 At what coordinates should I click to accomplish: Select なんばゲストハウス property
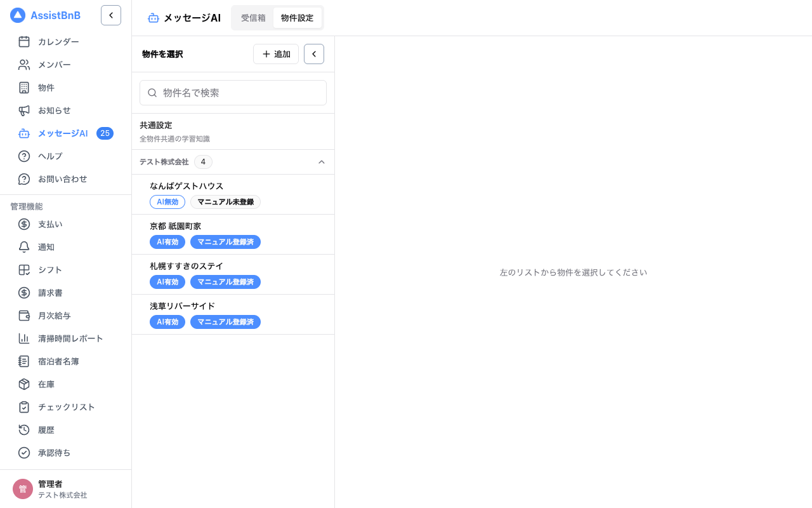pyautogui.click(x=233, y=194)
